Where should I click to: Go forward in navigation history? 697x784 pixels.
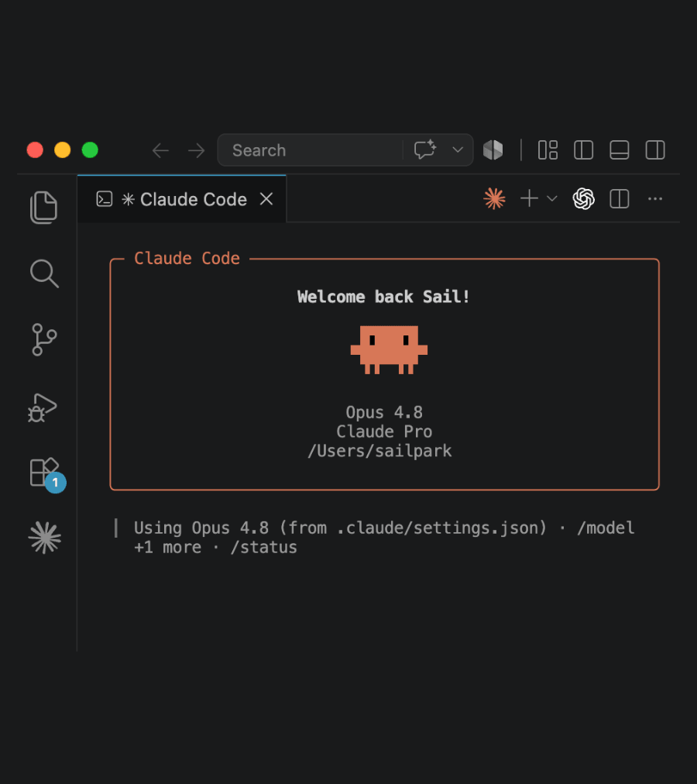(197, 150)
